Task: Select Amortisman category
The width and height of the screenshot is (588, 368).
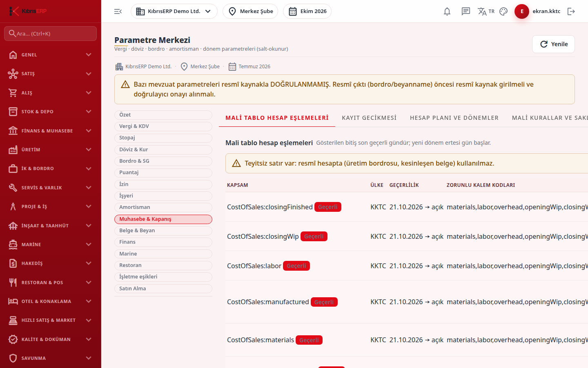Action: tap(163, 207)
